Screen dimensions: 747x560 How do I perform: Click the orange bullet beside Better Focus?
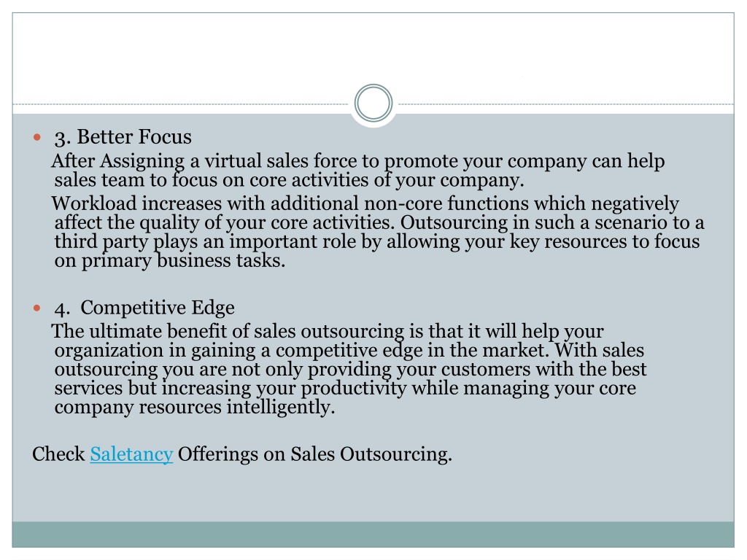[x=37, y=138]
